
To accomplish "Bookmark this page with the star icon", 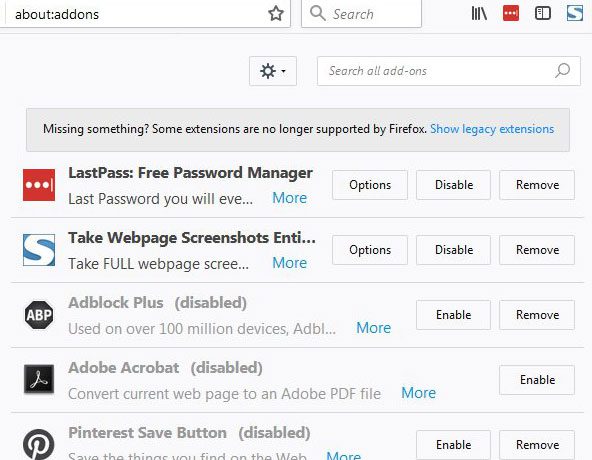I will pos(276,14).
